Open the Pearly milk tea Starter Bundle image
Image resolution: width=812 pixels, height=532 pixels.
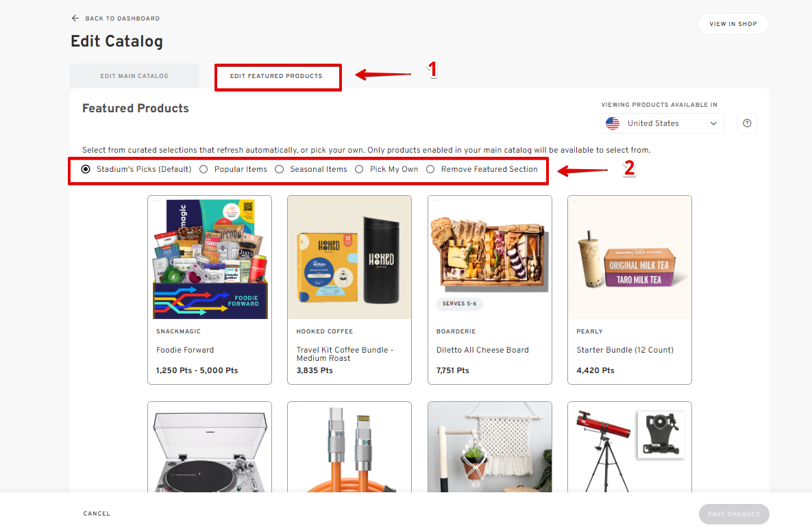pyautogui.click(x=630, y=257)
